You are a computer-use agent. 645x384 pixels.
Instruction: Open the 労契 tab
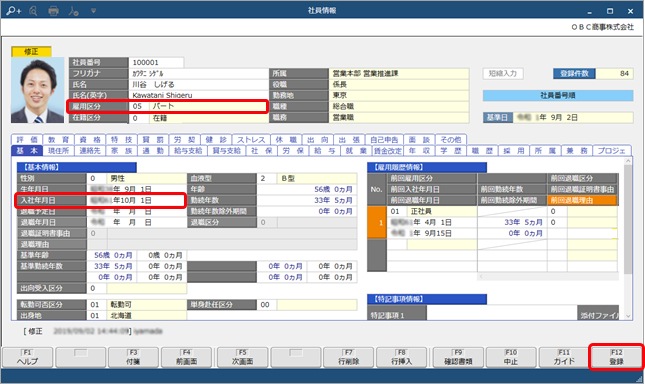click(184, 140)
